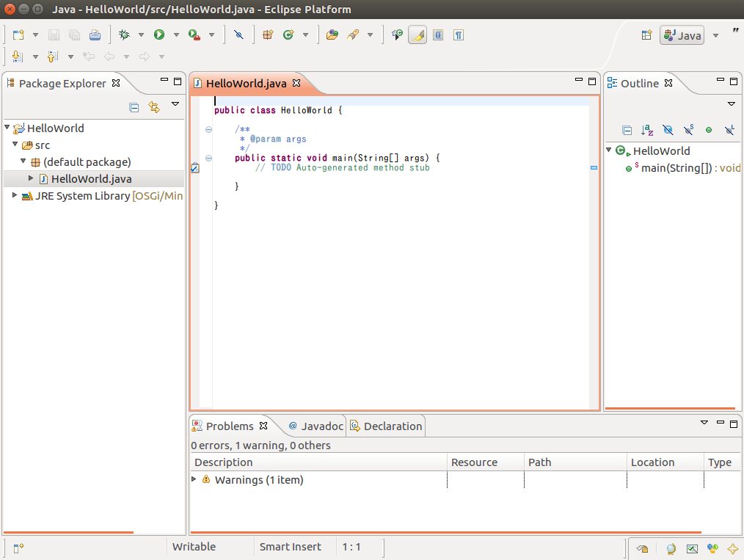Screen dimensions: 744x560
Task: Select the Problems tab
Action: pyautogui.click(x=230, y=426)
